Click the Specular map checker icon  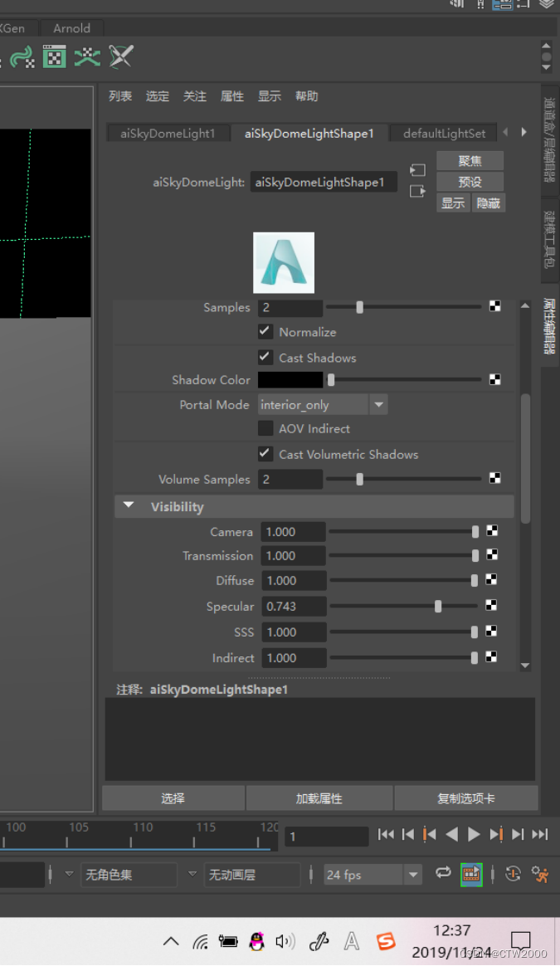[491, 606]
